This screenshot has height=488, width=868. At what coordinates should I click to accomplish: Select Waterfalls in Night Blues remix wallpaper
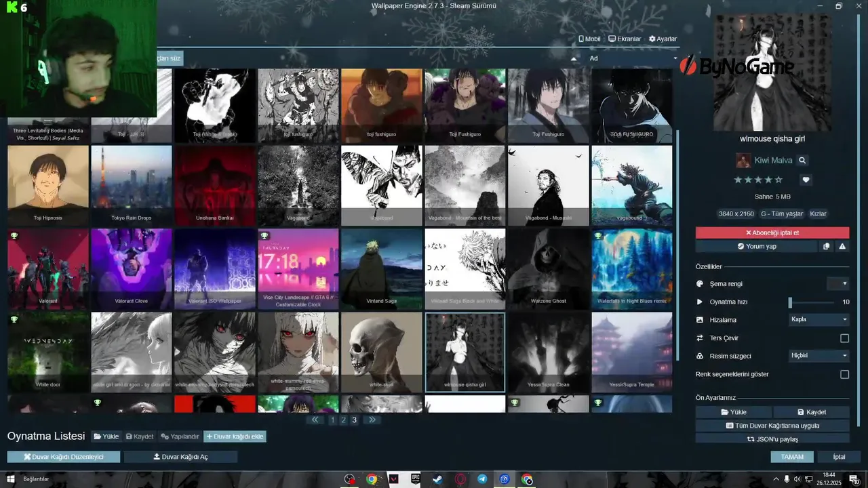(631, 268)
